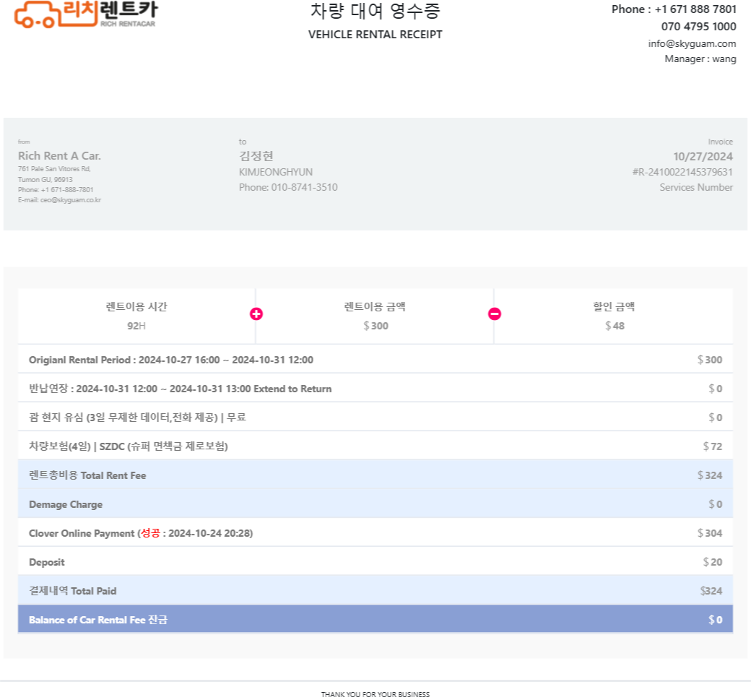Image resolution: width=751 pixels, height=700 pixels.
Task: Select the Original Rental Period row
Action: [x=375, y=359]
